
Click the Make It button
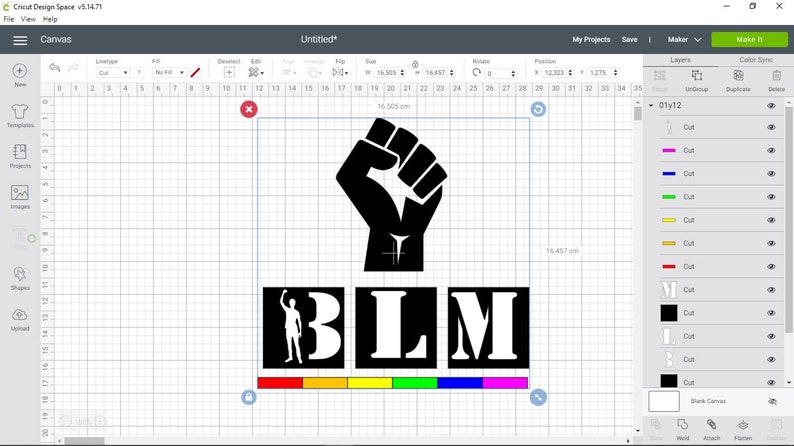(749, 39)
